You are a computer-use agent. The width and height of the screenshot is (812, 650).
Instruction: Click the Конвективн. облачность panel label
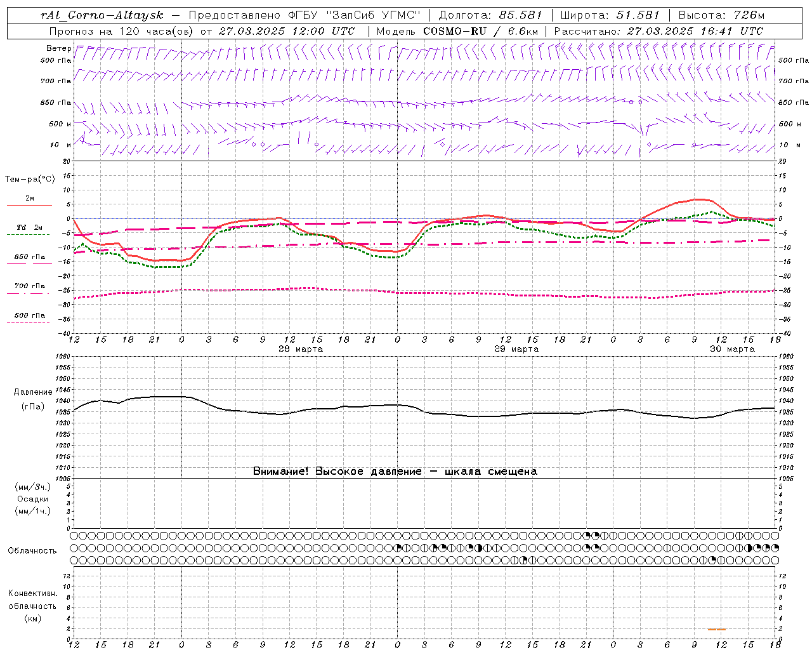32,606
